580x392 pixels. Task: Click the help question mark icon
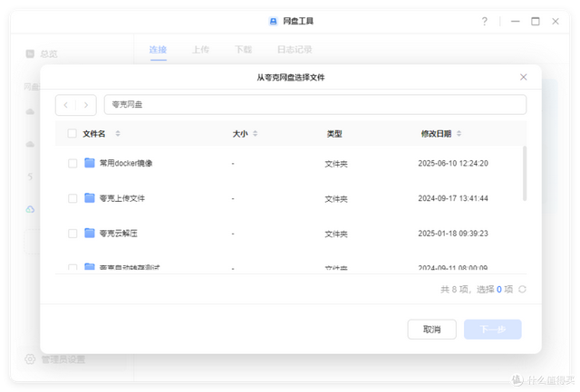point(484,22)
